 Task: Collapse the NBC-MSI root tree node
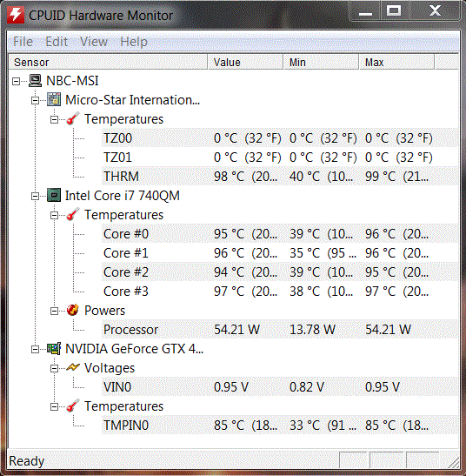16,81
